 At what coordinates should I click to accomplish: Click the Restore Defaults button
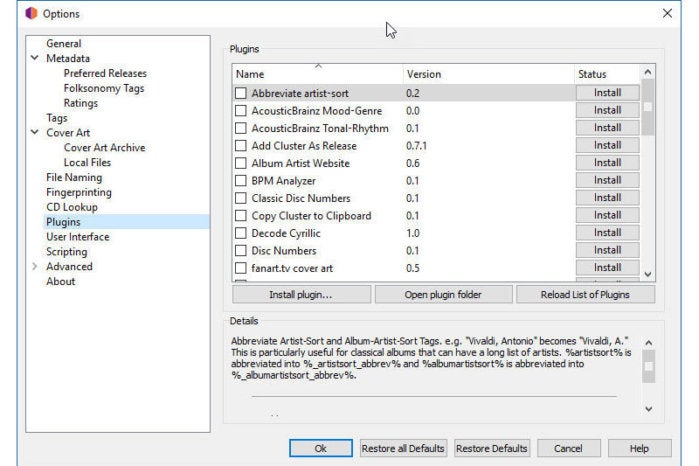[492, 448]
